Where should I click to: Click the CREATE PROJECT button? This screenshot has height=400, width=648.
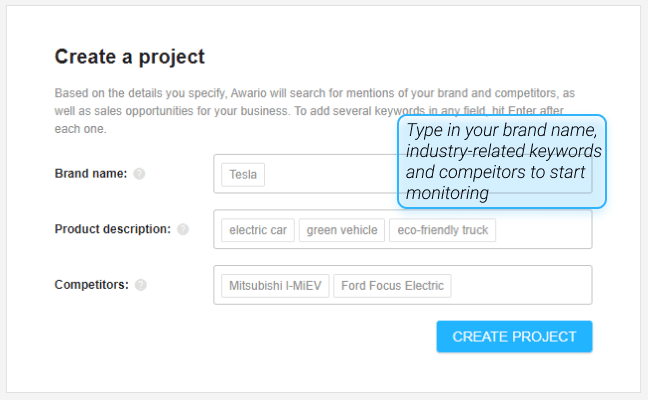pyautogui.click(x=514, y=337)
